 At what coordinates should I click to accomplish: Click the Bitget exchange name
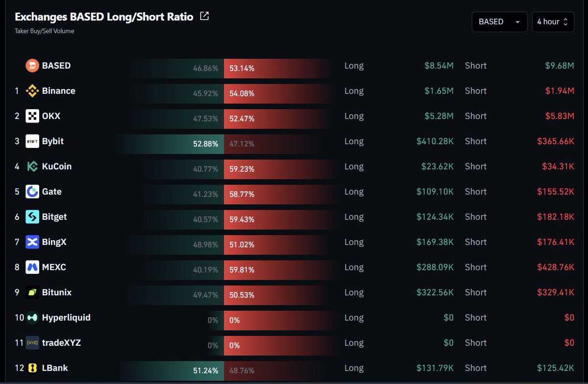click(54, 216)
